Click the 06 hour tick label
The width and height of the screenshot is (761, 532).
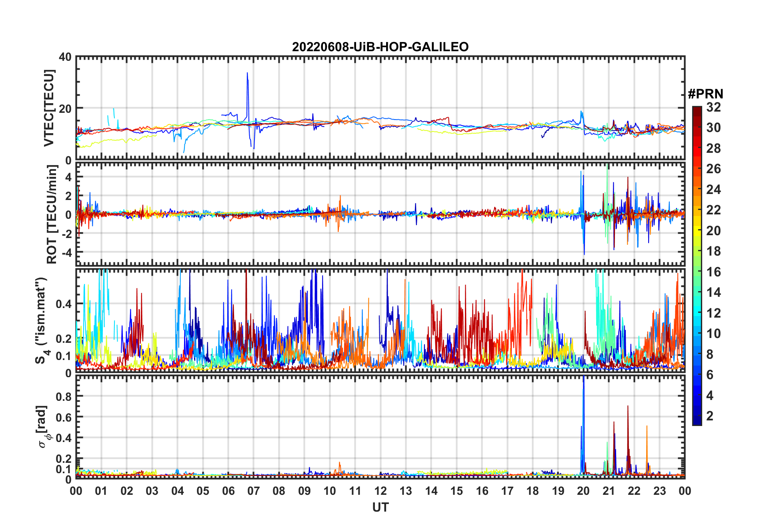coord(228,491)
